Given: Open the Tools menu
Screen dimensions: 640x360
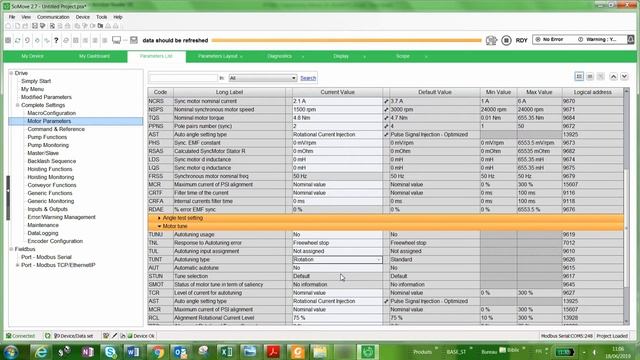Looking at the screenshot, I should point(102,17).
